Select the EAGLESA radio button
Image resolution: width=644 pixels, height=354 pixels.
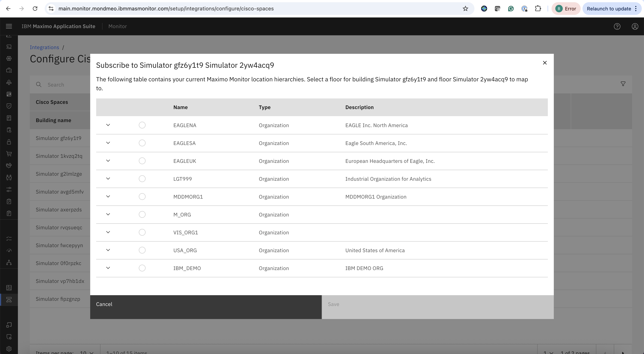pyautogui.click(x=142, y=143)
